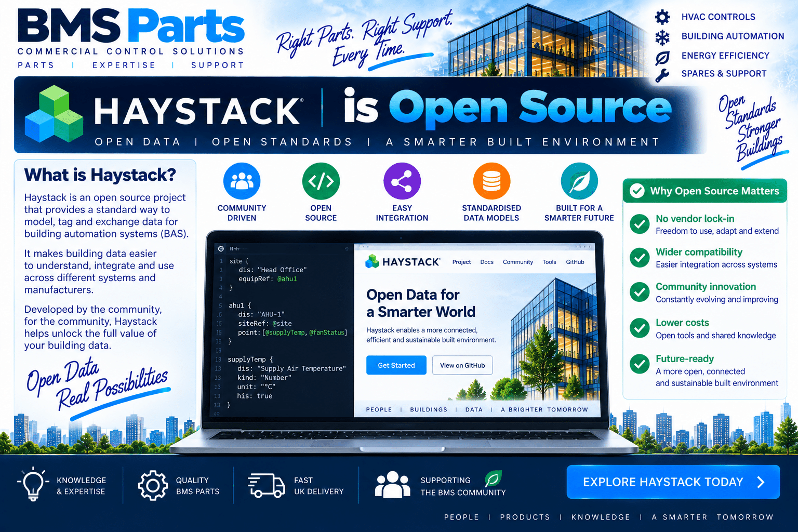Click the code line kind: "Number"
Viewport: 798px width, 532px height.
point(264,378)
